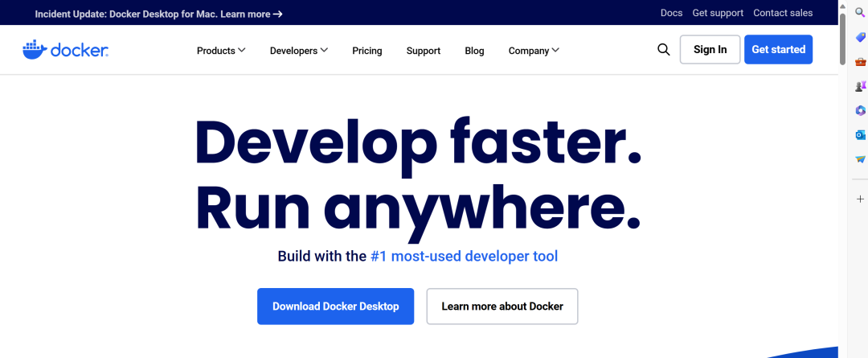This screenshot has height=358, width=868.
Task: Click Get support in top bar
Action: pos(718,13)
